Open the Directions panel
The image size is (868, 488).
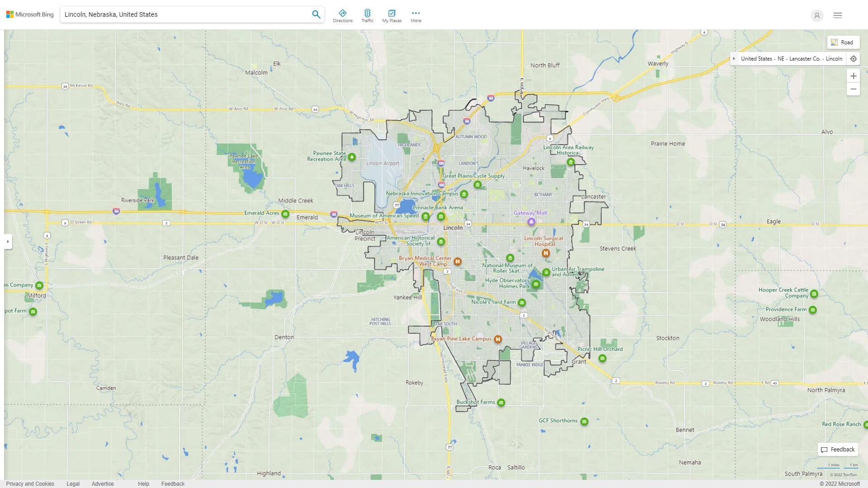click(343, 15)
